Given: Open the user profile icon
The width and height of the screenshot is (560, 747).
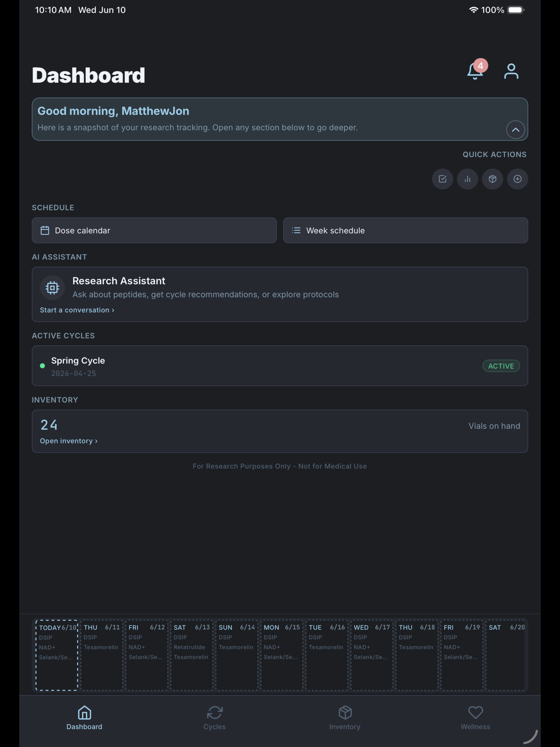Looking at the screenshot, I should [x=511, y=71].
